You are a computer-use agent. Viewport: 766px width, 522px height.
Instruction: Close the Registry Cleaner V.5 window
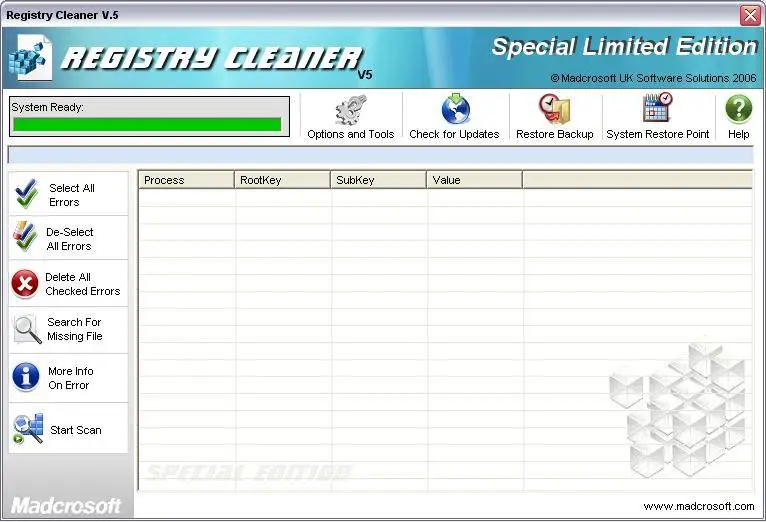(750, 15)
